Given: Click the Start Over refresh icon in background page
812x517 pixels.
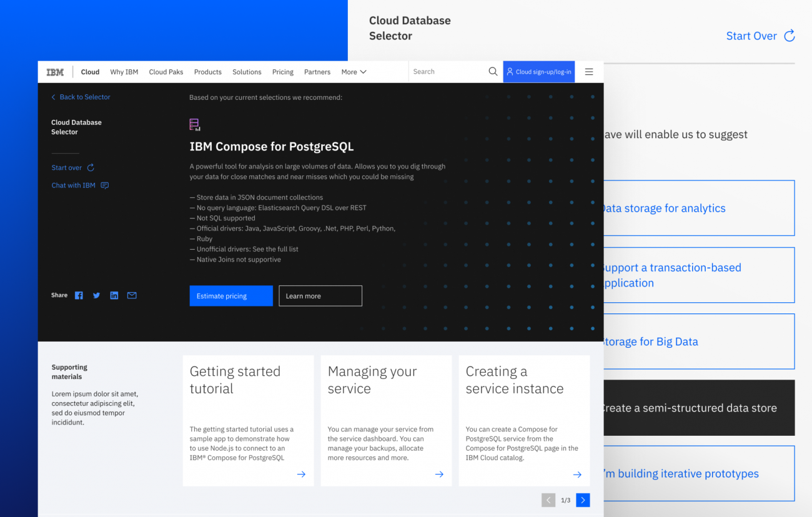Looking at the screenshot, I should (x=790, y=36).
